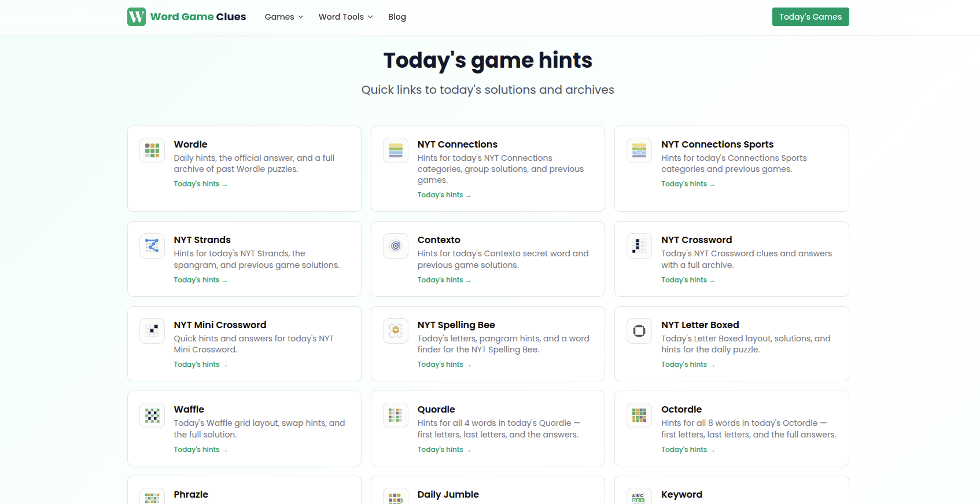980x504 pixels.
Task: Click the Keyword card icon
Action: tap(639, 496)
